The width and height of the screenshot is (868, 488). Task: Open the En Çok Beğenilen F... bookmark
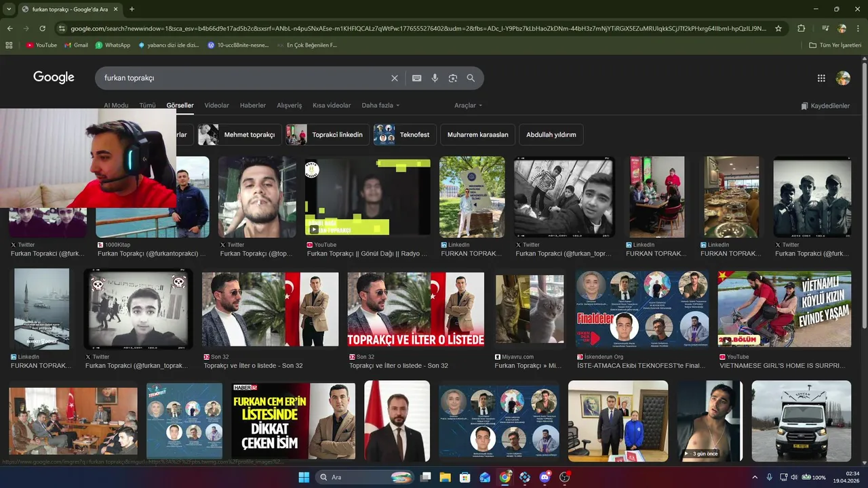(x=307, y=45)
